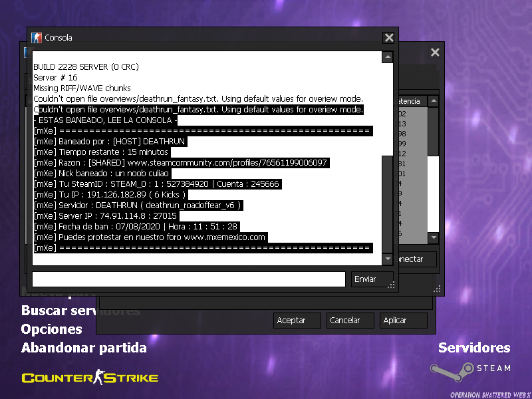Screen dimensions: 532x399
Task: Click the www.mxemexico.com forum address
Action: [224, 237]
